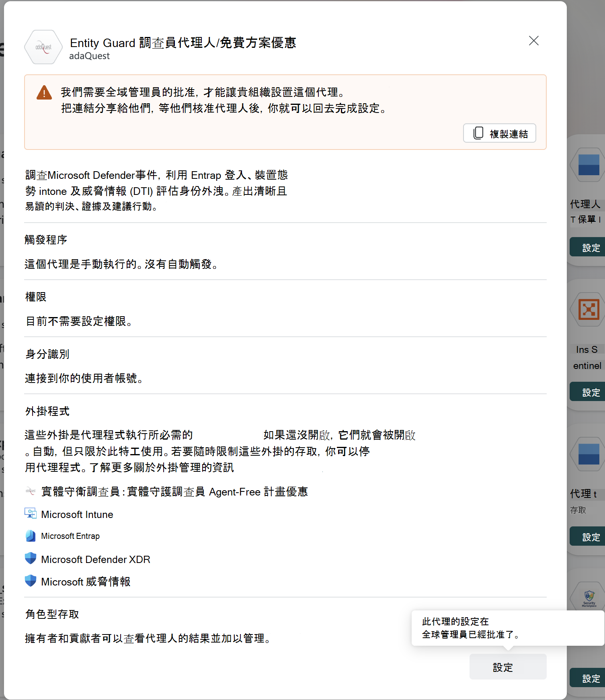The image size is (605, 700).
Task: Click the 設定 button in the dialog footer
Action: 508,667
